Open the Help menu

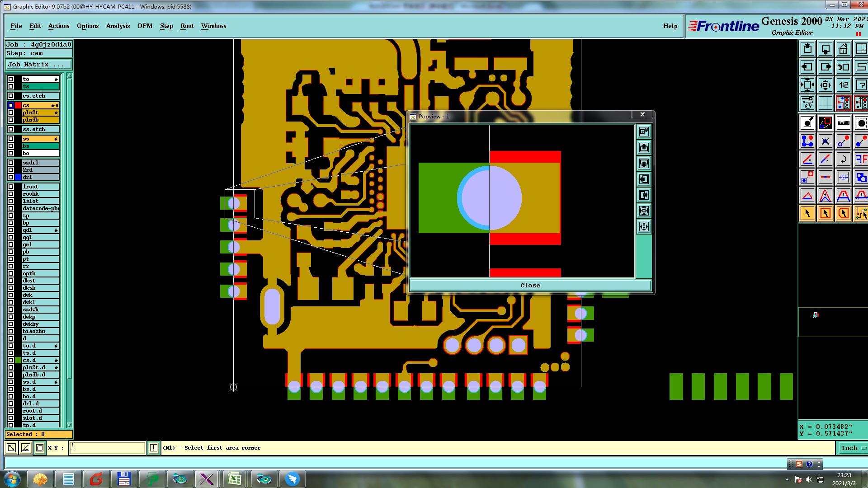pos(670,26)
